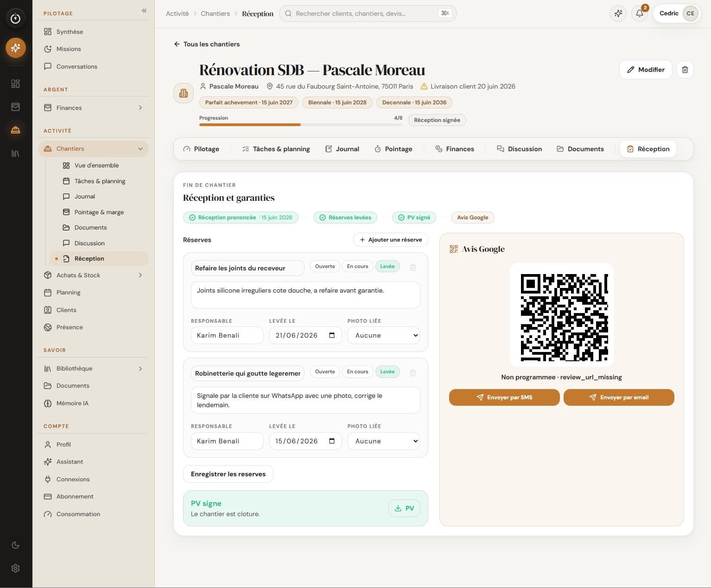
Task: Click the Progression bar 4/8
Action: [301, 124]
